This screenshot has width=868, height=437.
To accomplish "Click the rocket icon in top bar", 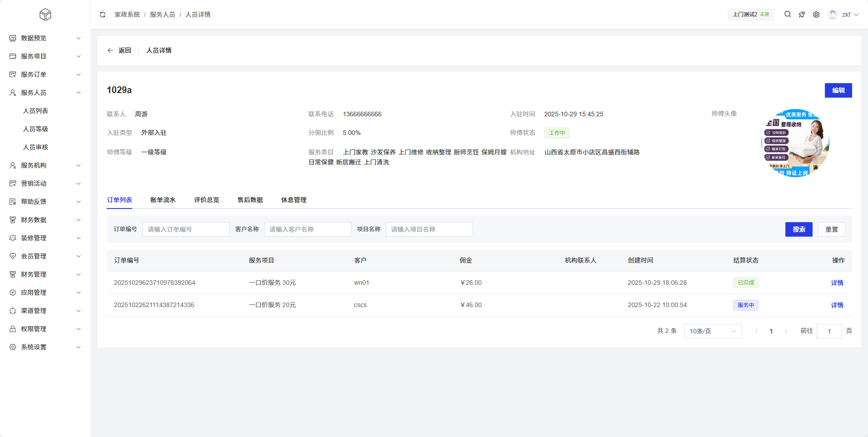I will (x=802, y=15).
